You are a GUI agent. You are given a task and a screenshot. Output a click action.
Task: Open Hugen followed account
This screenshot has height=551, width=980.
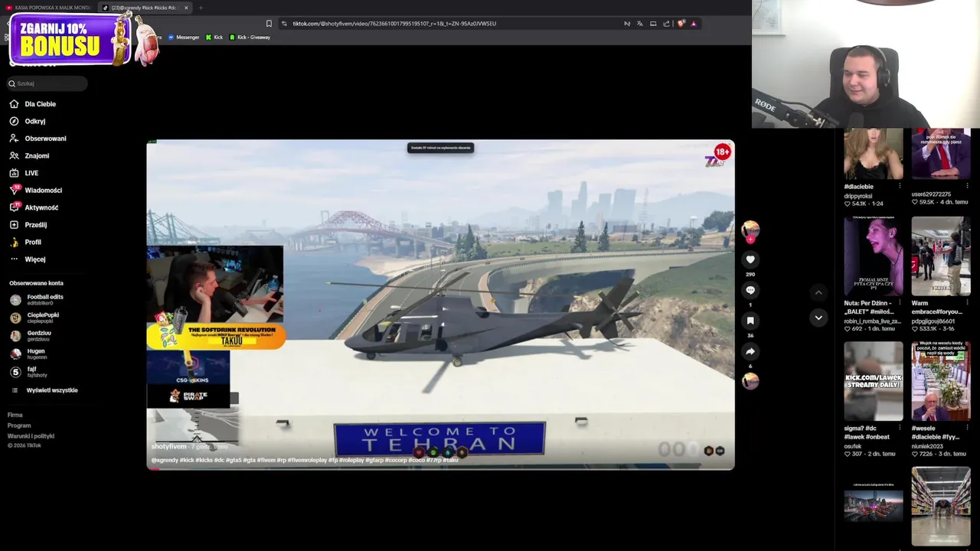tap(28, 354)
